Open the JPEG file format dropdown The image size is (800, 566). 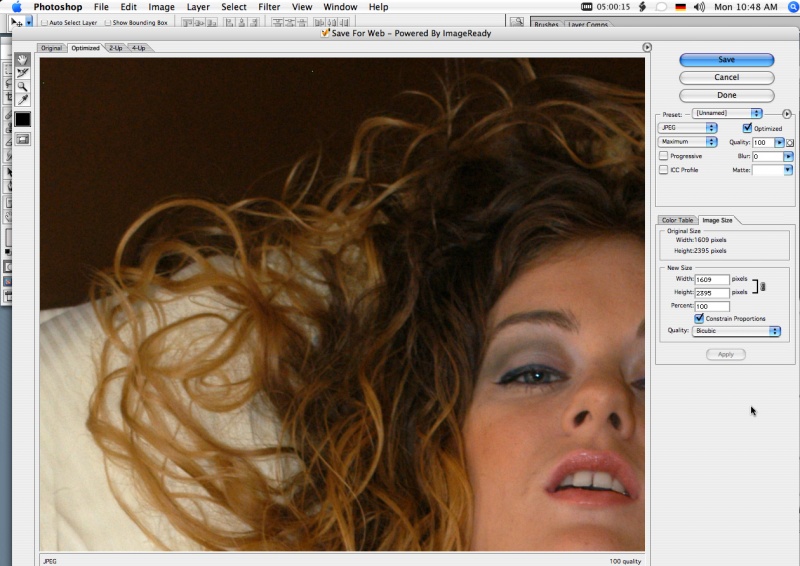pos(687,128)
